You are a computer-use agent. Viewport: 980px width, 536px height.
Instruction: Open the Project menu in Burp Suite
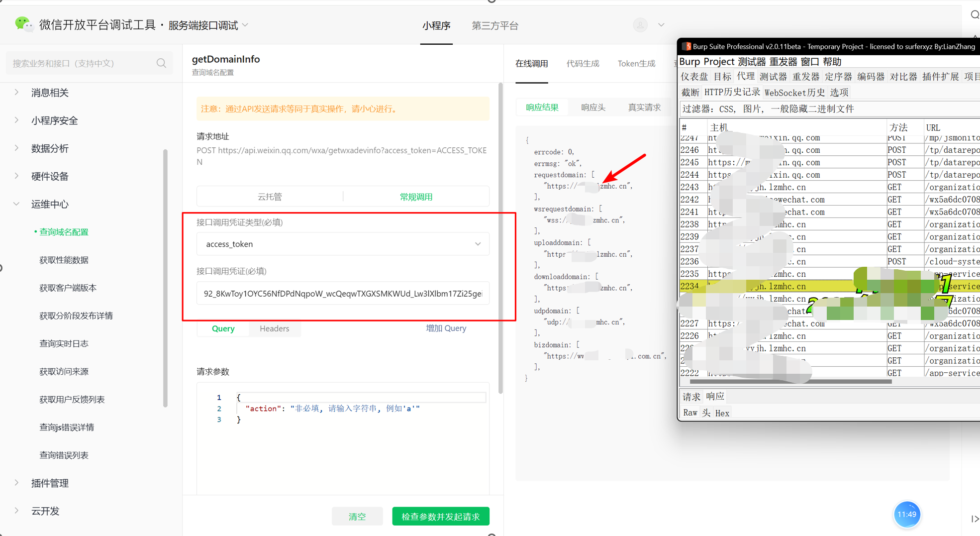[718, 62]
